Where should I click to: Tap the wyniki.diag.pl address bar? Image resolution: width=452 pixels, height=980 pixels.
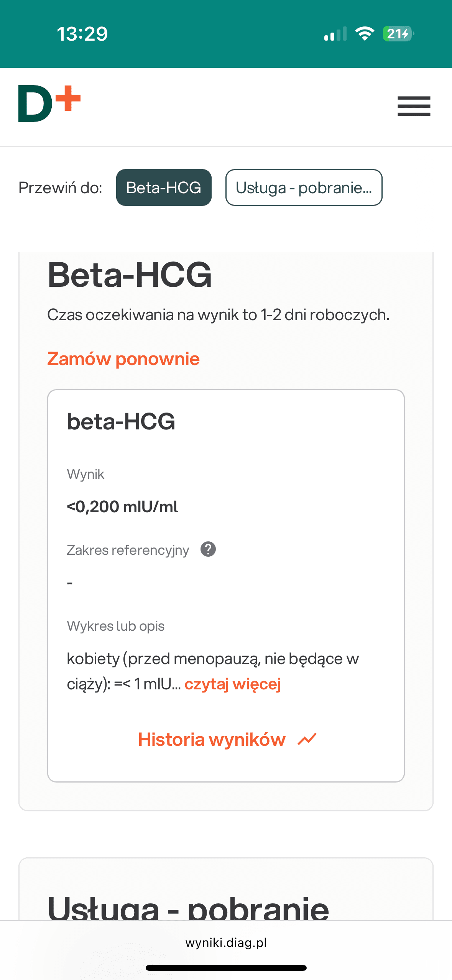[226, 942]
